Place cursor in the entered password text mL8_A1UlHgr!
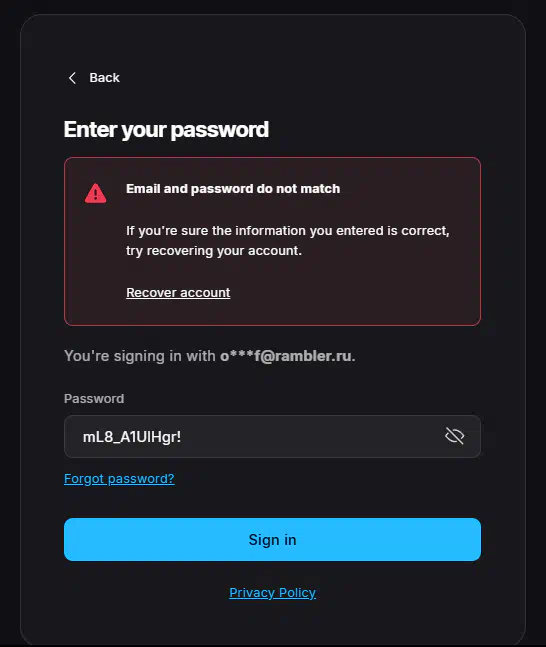 point(132,437)
